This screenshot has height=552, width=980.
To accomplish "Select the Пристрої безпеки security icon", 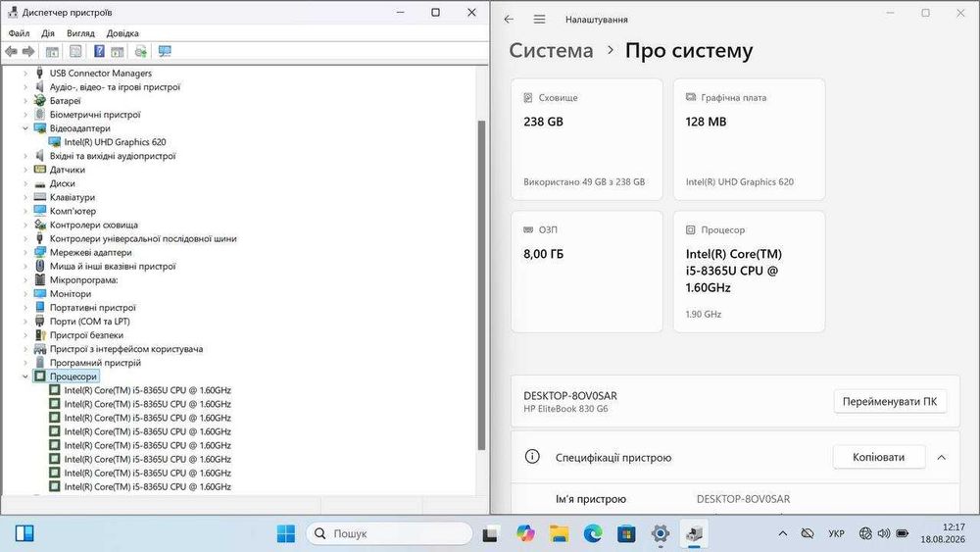I will [40, 335].
